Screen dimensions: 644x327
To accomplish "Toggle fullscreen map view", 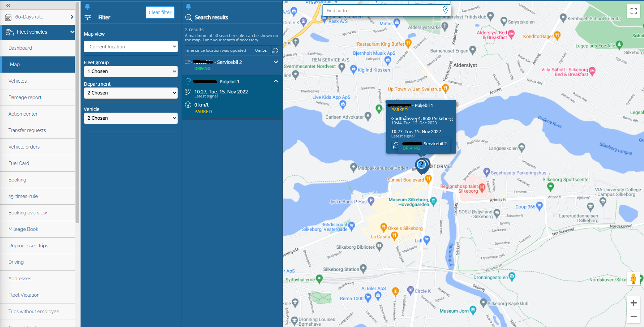I will tap(634, 11).
